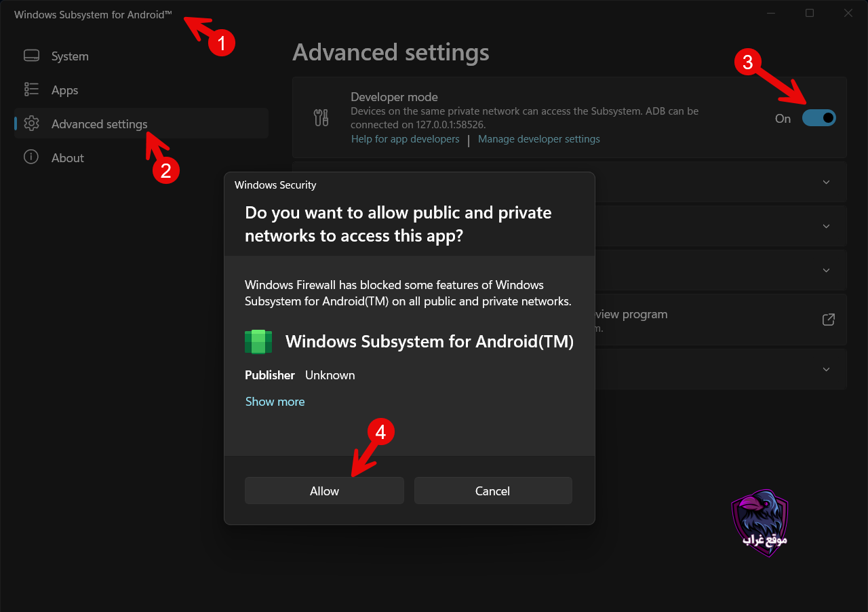Open the preview program external link icon
This screenshot has width=868, height=612.
tap(828, 320)
